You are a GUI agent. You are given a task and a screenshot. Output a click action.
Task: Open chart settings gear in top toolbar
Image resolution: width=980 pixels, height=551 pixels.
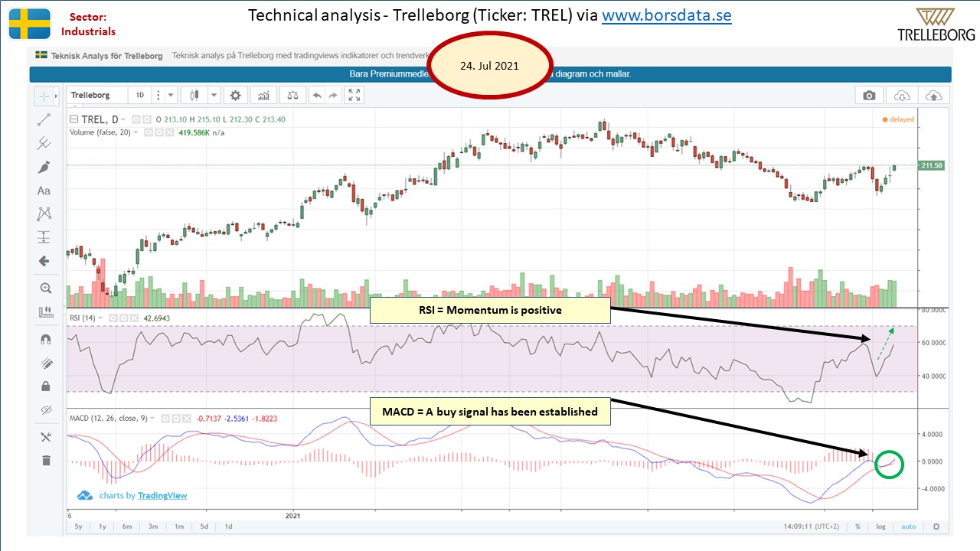coord(236,95)
